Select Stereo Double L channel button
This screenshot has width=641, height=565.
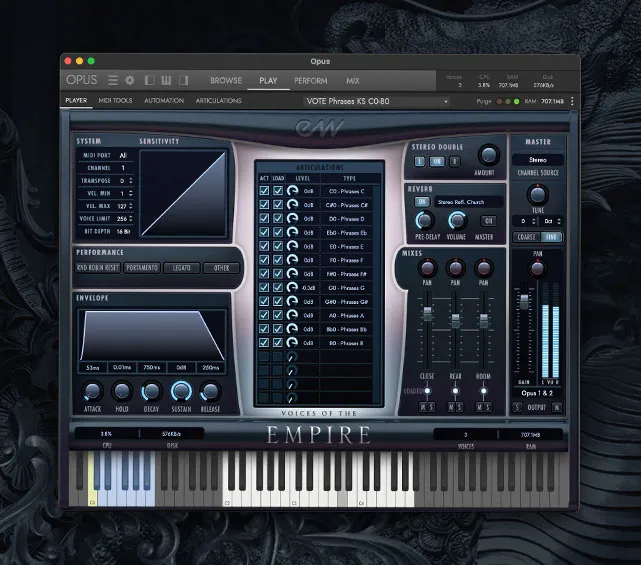pos(419,161)
